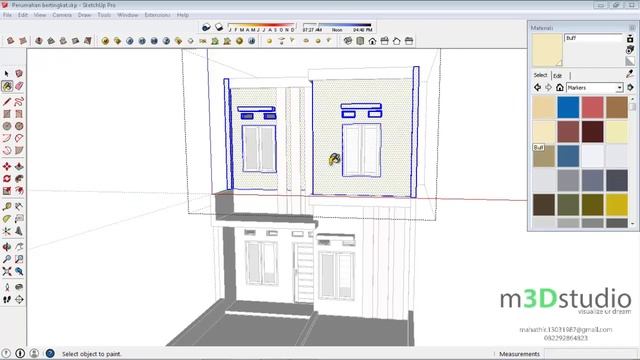Switch to the Edit tab in Materials
The image size is (640, 360).
[558, 76]
